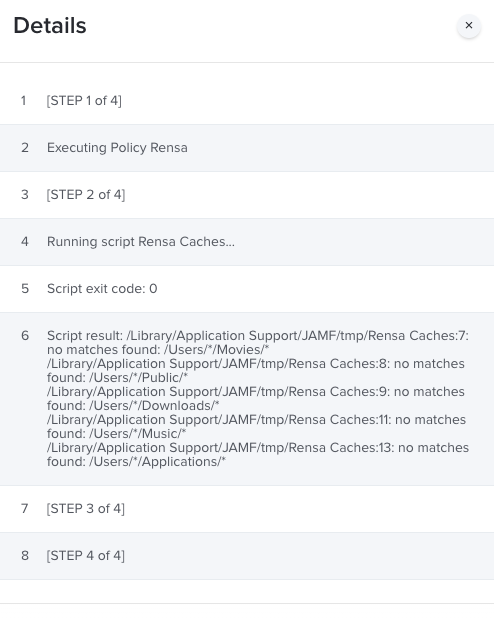Close the Details panel with X
The height and width of the screenshot is (618, 494).
pyautogui.click(x=468, y=26)
